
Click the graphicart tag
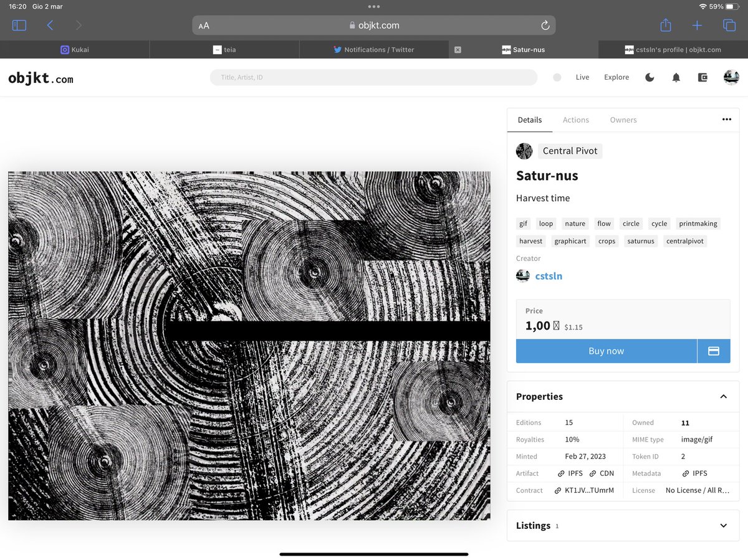[570, 241]
